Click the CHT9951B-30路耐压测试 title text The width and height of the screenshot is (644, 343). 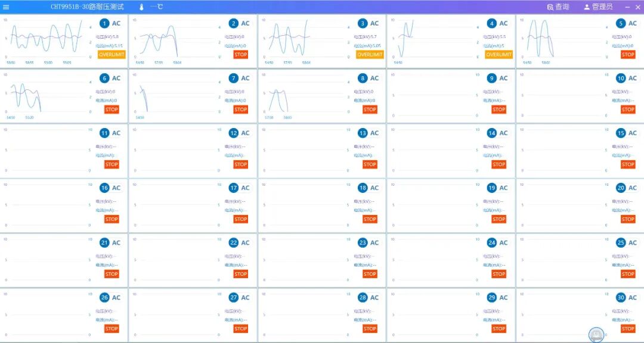point(87,7)
